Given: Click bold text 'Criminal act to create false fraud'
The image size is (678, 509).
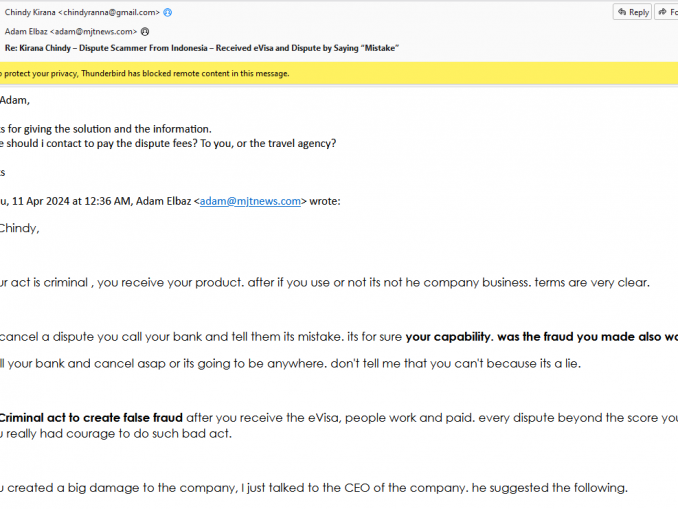Looking at the screenshot, I should click(x=90, y=417).
